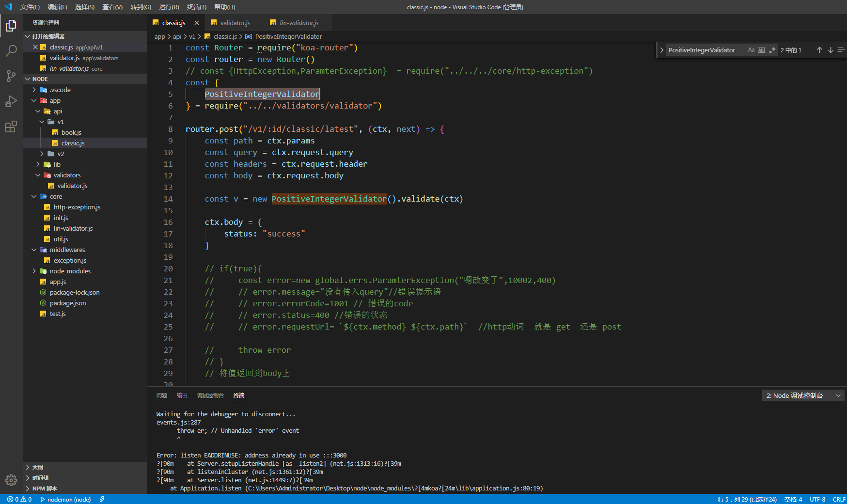Open app.js in the file tree

point(85,282)
